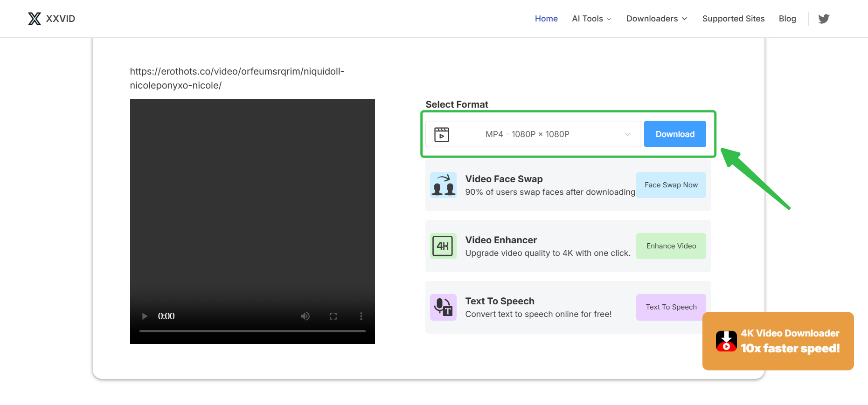This screenshot has width=868, height=405.
Task: Click the XXVID brand name
Action: (x=61, y=19)
